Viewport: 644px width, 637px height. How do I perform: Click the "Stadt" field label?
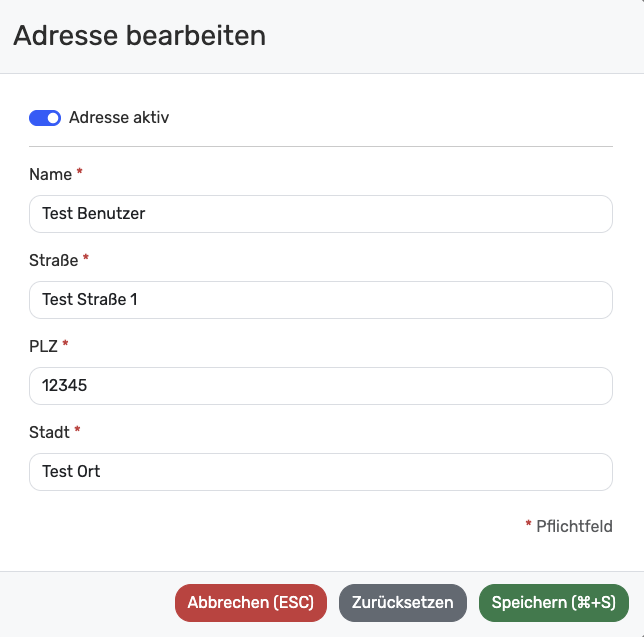click(x=49, y=433)
